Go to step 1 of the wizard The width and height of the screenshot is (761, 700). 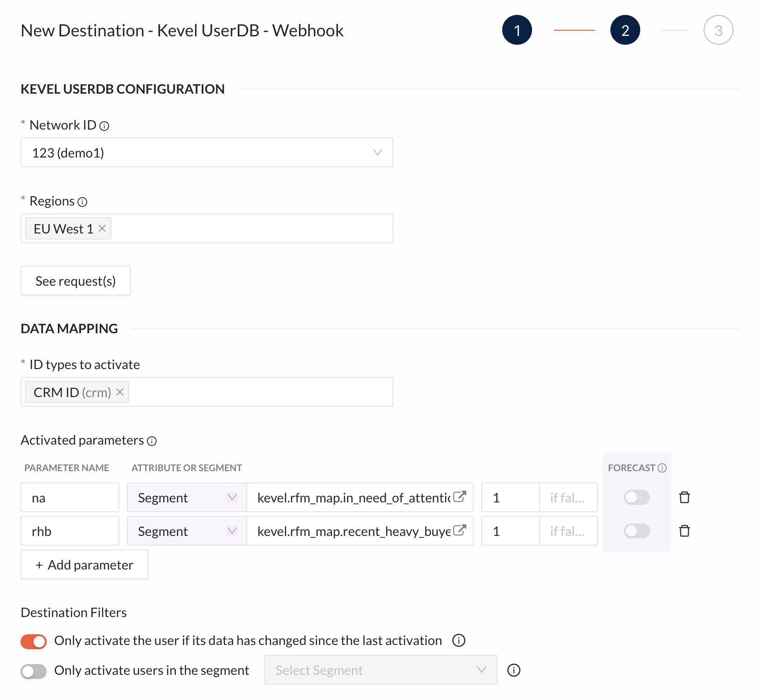pos(517,30)
